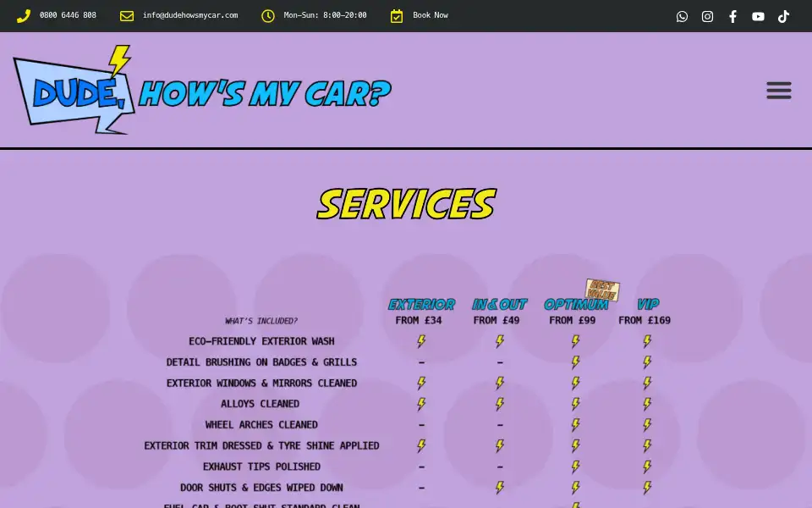Click Optimum bolt for Wheel Arches Cleaned
The height and width of the screenshot is (508, 812).
click(575, 424)
